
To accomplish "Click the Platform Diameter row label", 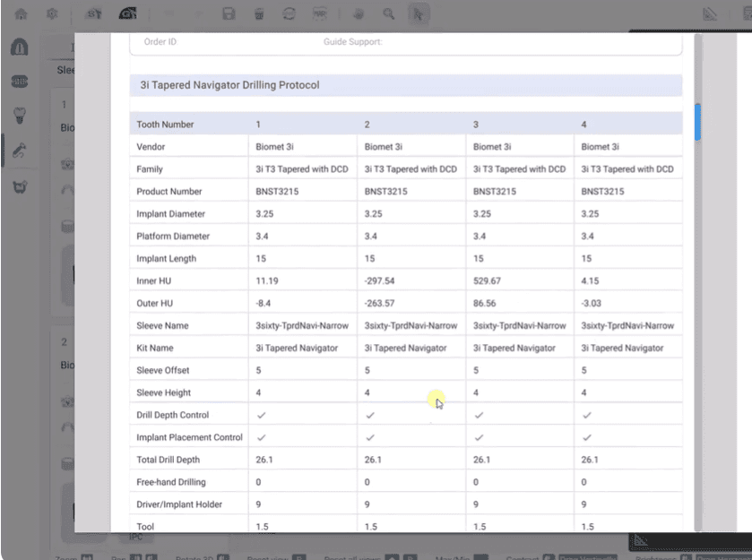I will pos(173,237).
